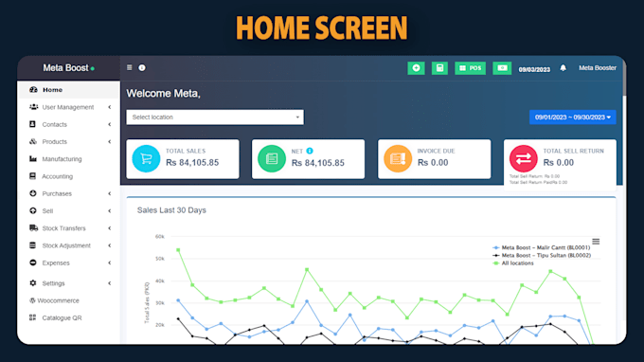Click the Stock Transfers truck icon
The height and width of the screenshot is (362, 644).
tap(33, 227)
